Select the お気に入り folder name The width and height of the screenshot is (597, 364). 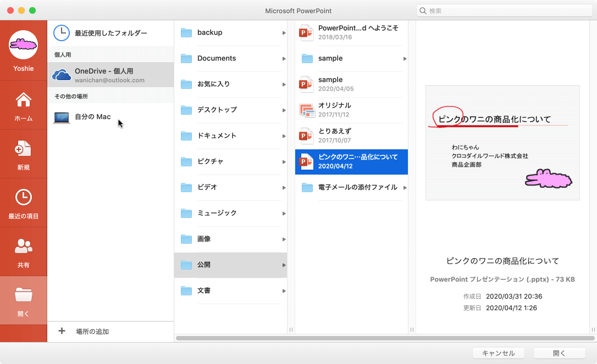[214, 83]
